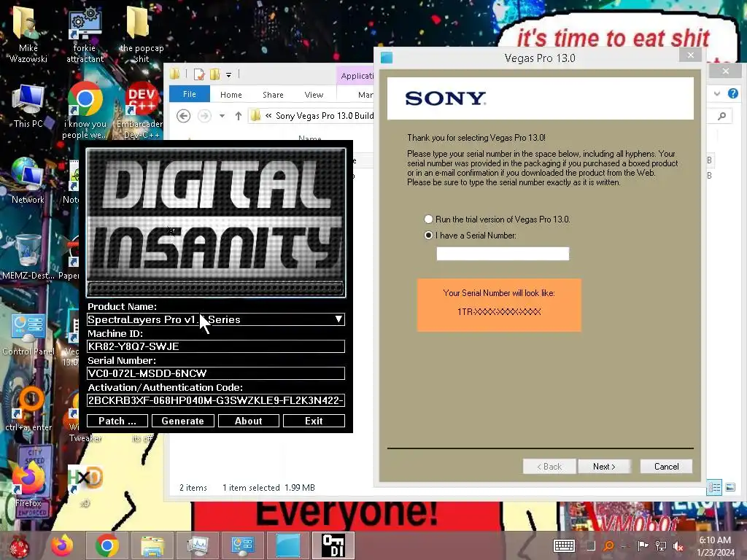This screenshot has width=747, height=560.
Task: Open the View ribbon tab
Action: click(x=314, y=95)
